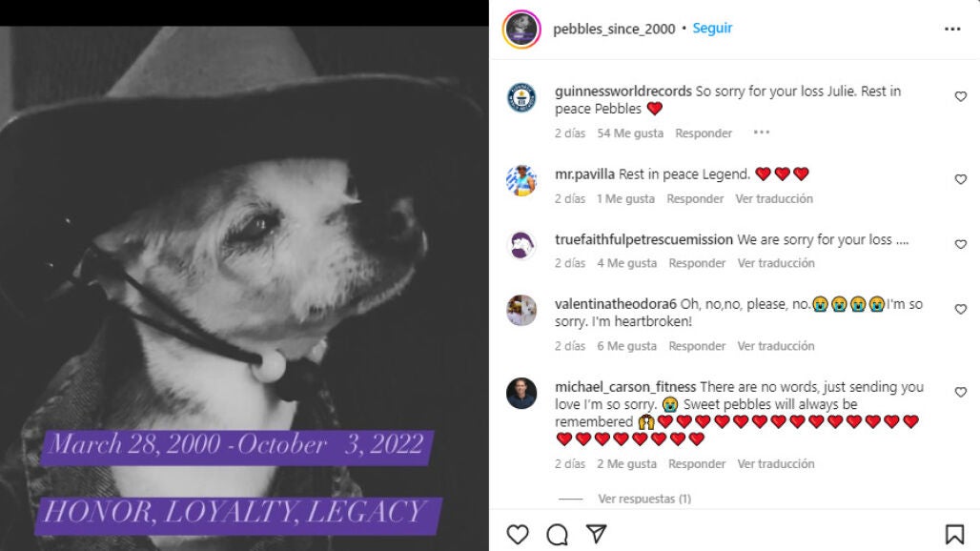Like the michael_carson_fitness comment
The image size is (980, 551).
click(x=961, y=393)
